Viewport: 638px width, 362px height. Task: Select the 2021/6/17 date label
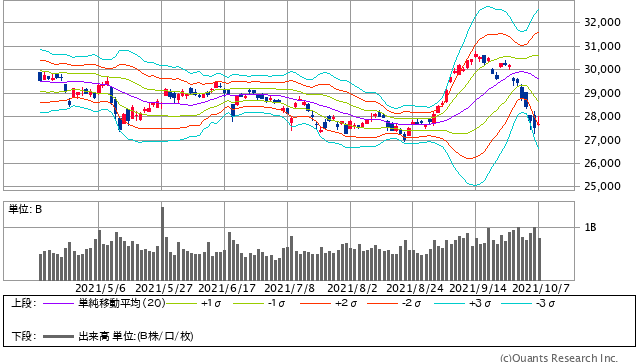[227, 288]
